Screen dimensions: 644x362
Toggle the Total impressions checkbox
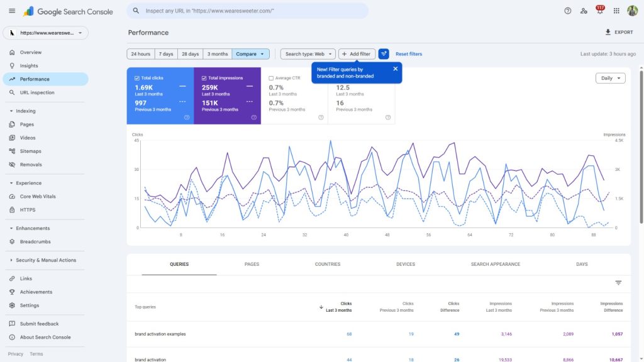click(204, 78)
